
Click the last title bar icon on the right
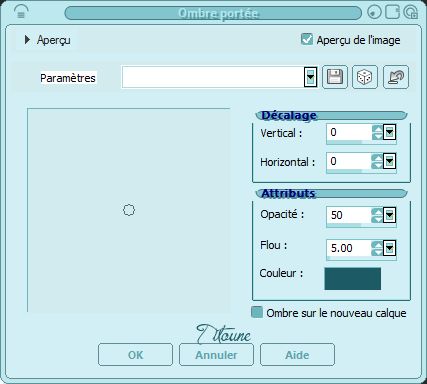pyautogui.click(x=410, y=13)
